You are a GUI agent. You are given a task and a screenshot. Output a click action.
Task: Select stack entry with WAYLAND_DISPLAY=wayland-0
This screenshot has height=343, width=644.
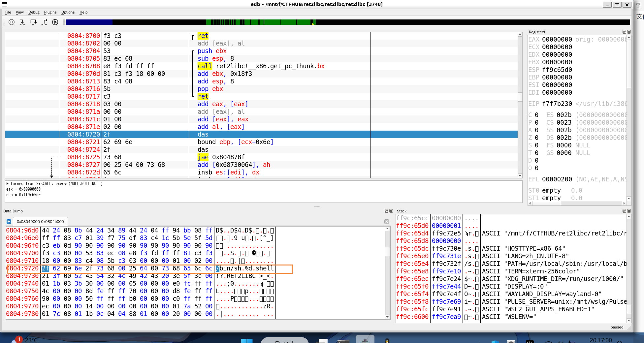tap(511, 294)
